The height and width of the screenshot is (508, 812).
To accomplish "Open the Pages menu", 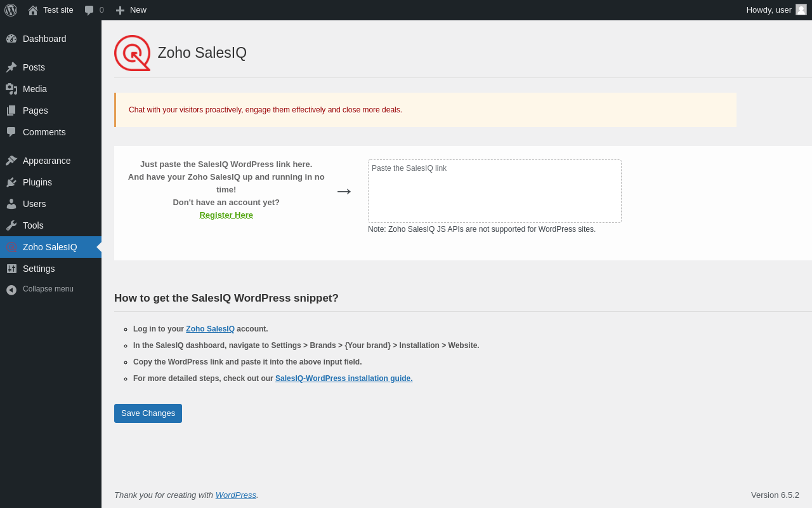I will [51, 110].
